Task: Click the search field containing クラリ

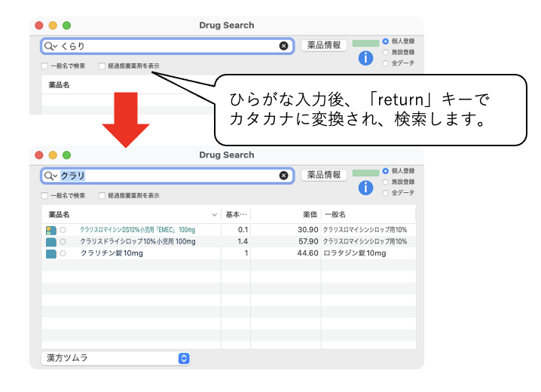Action: [166, 176]
